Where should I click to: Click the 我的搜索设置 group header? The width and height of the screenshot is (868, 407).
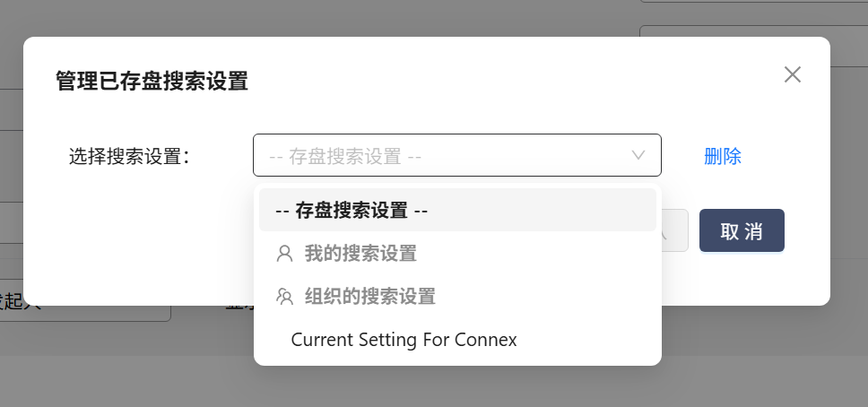tap(360, 254)
